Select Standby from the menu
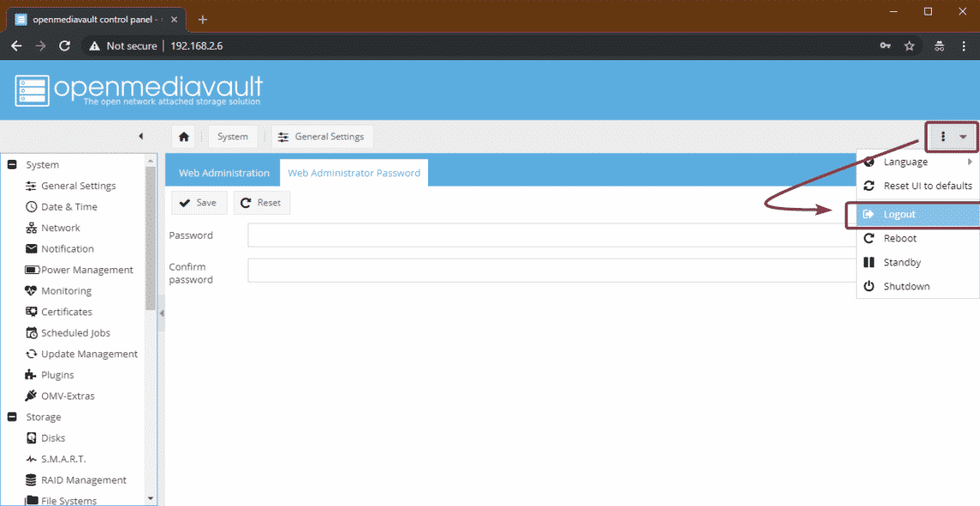The height and width of the screenshot is (506, 980). pos(918,262)
